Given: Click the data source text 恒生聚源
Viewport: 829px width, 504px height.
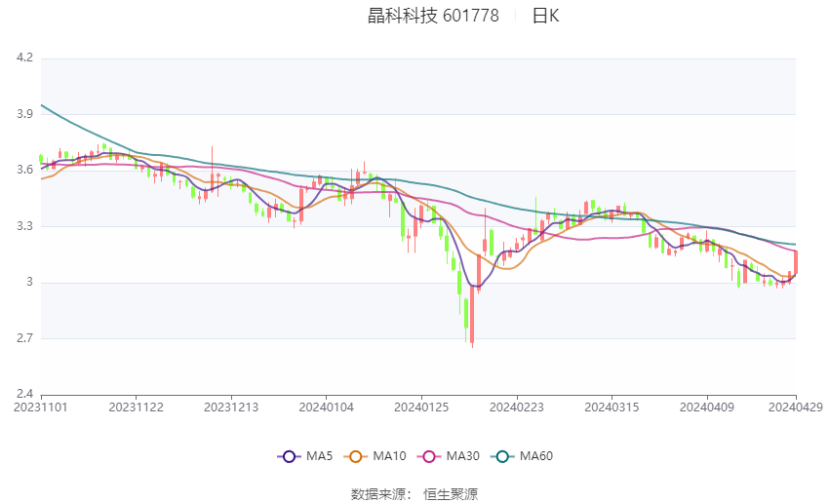Looking at the screenshot, I should pyautogui.click(x=451, y=494).
